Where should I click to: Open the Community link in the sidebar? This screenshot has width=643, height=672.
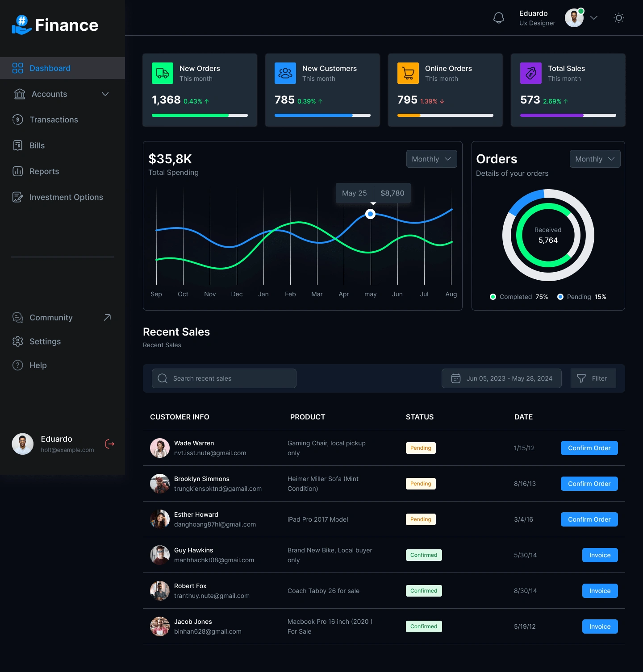(x=51, y=318)
